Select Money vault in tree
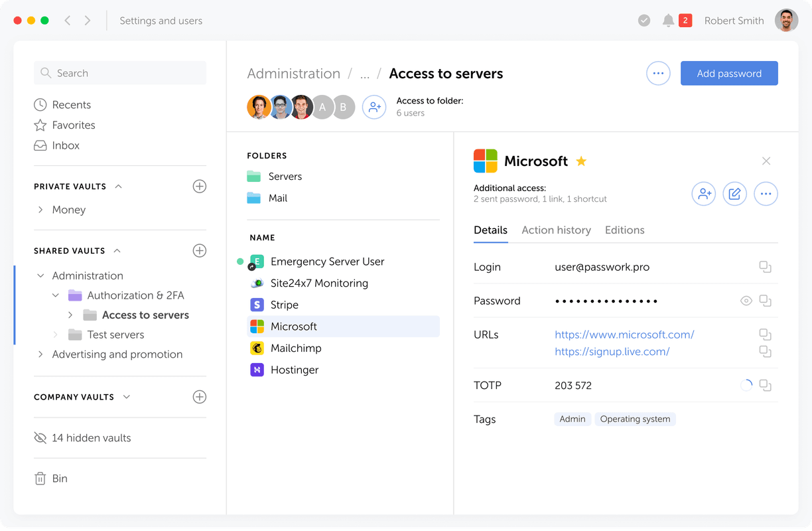Image resolution: width=812 pixels, height=531 pixels. 69,210
